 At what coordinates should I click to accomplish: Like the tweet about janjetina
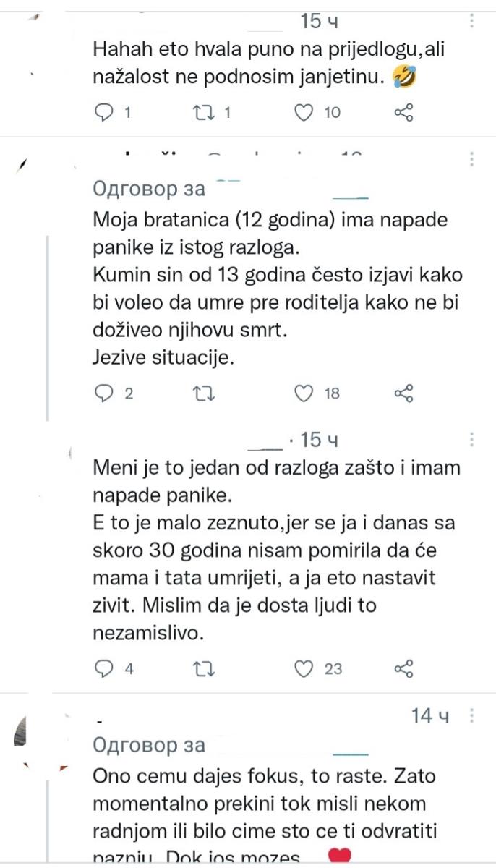[305, 113]
